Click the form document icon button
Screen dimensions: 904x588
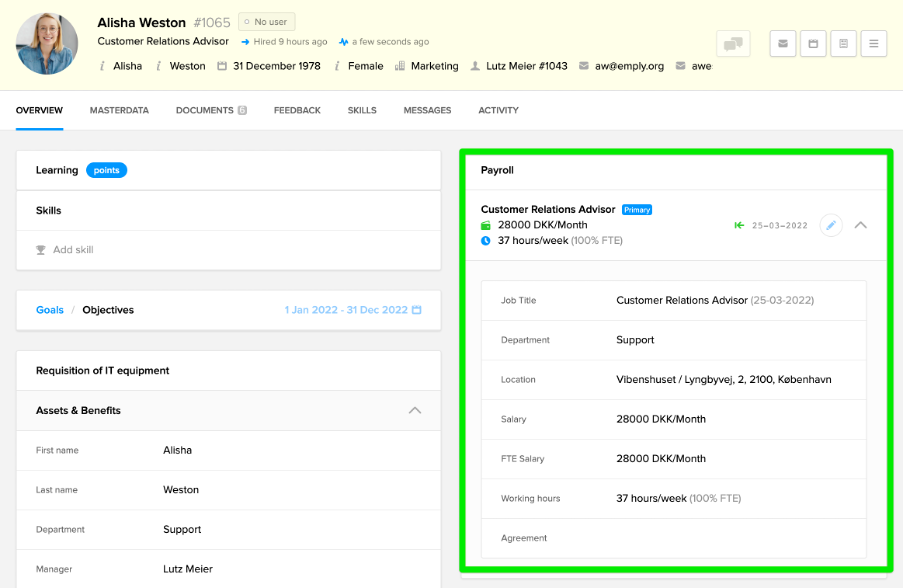(x=843, y=44)
